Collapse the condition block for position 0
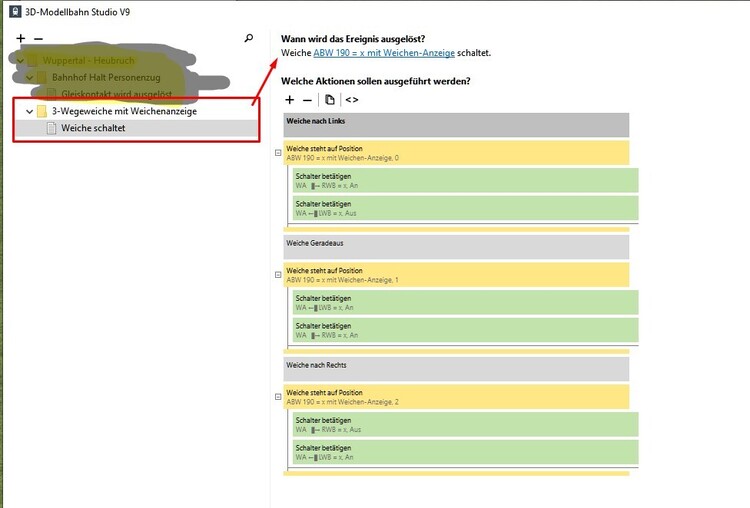750x508 pixels. pyautogui.click(x=278, y=153)
